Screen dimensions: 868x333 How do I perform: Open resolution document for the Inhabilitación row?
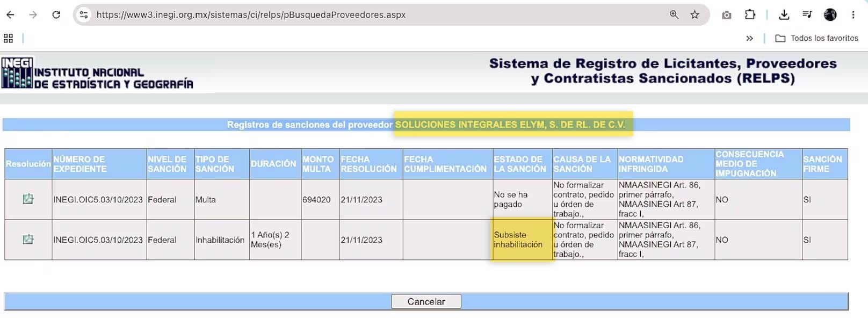[28, 240]
